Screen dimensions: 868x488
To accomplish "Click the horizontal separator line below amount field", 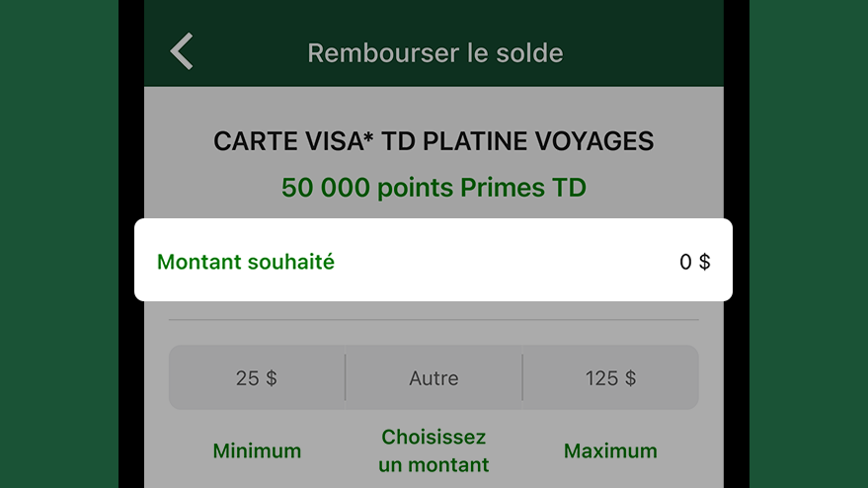I will pyautogui.click(x=434, y=320).
